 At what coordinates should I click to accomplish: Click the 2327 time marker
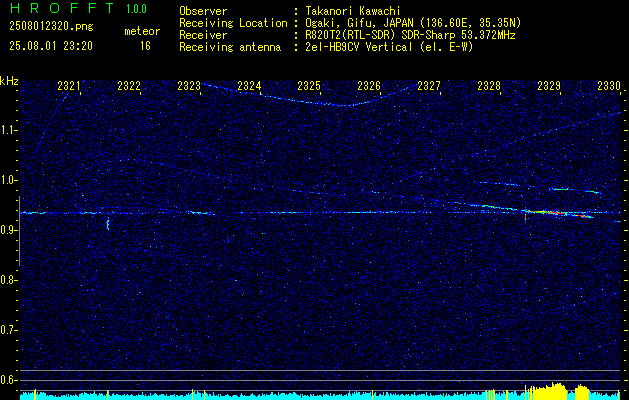click(429, 86)
